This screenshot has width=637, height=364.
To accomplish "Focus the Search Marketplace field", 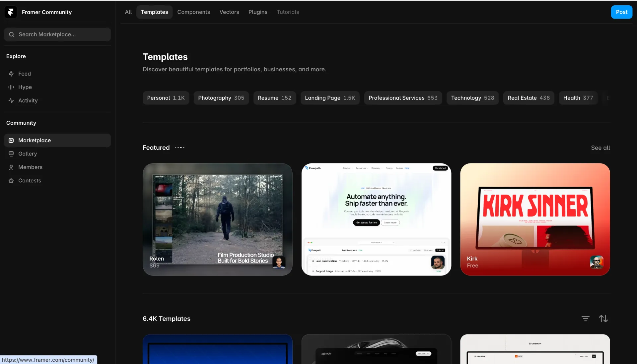I will point(57,34).
